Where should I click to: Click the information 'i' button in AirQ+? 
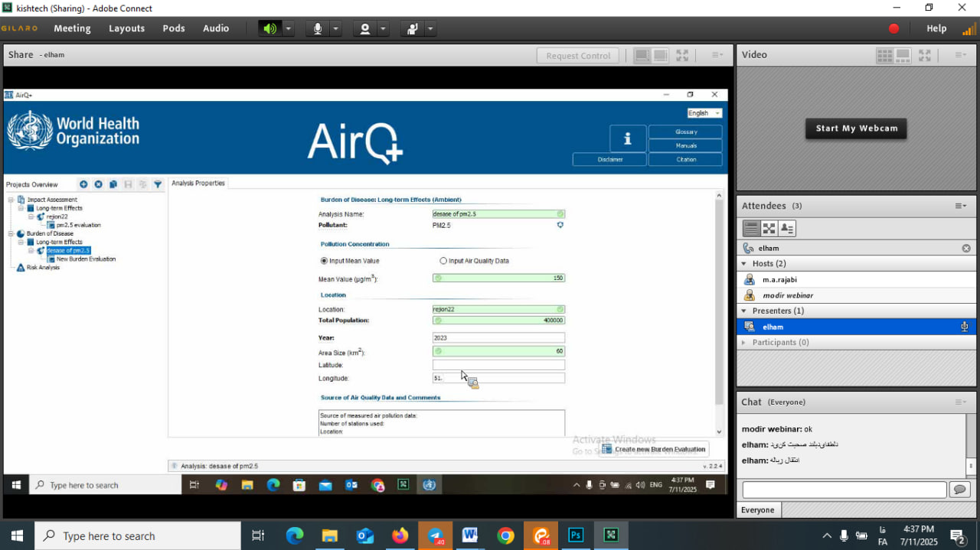point(628,138)
